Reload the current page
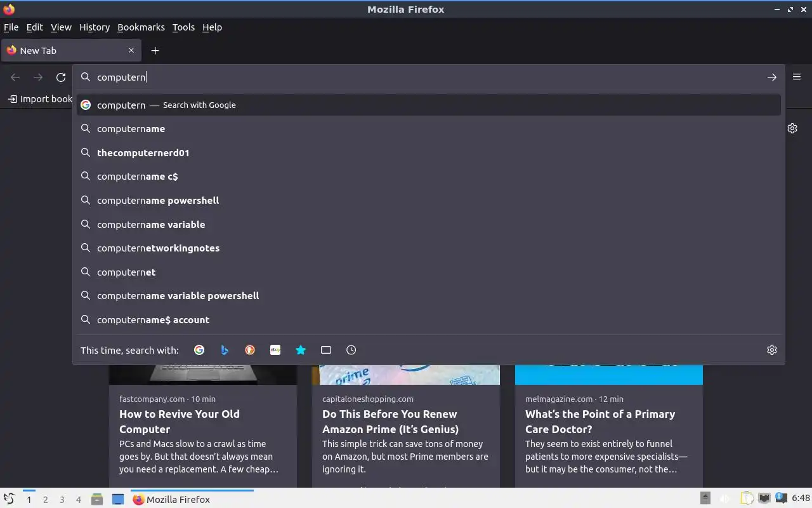Viewport: 812px width, 508px height. (x=61, y=77)
